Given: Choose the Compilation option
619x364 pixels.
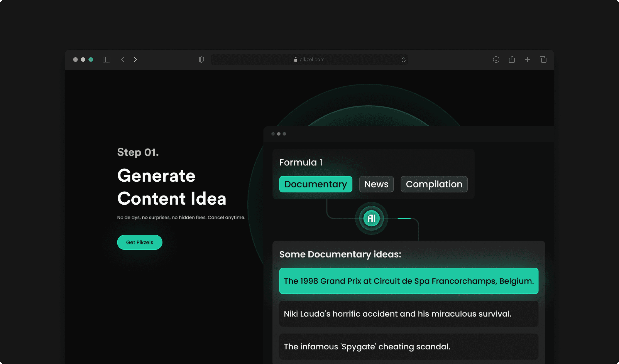Looking at the screenshot, I should pyautogui.click(x=434, y=184).
